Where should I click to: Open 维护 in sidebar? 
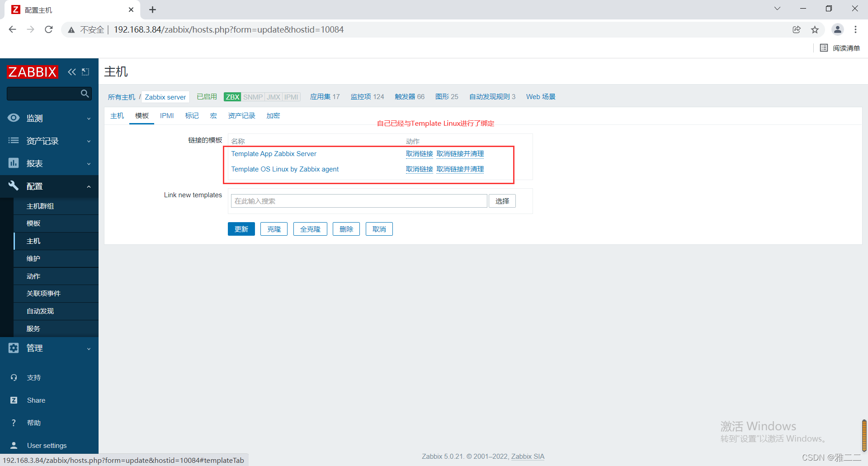tap(56, 259)
